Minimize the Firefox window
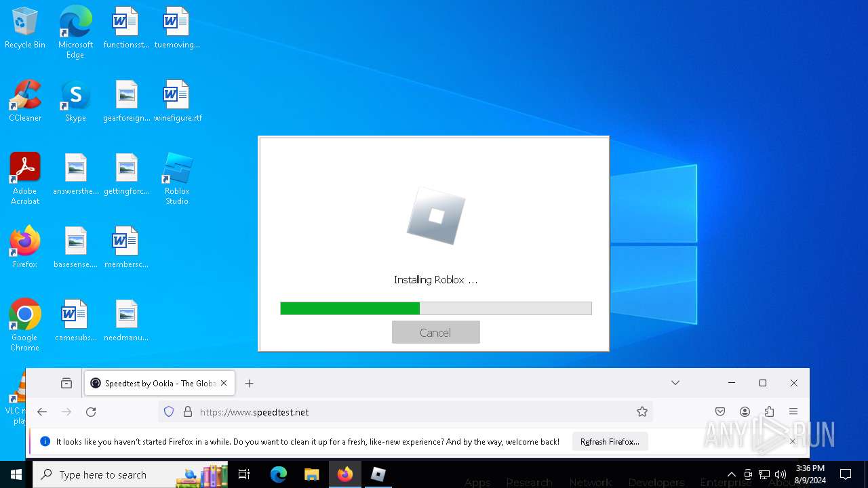Image resolution: width=868 pixels, height=488 pixels. [732, 383]
